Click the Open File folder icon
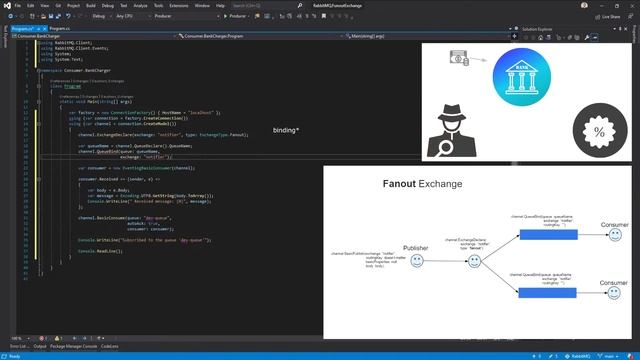Viewport: 640px width, 360px height. (43, 16)
